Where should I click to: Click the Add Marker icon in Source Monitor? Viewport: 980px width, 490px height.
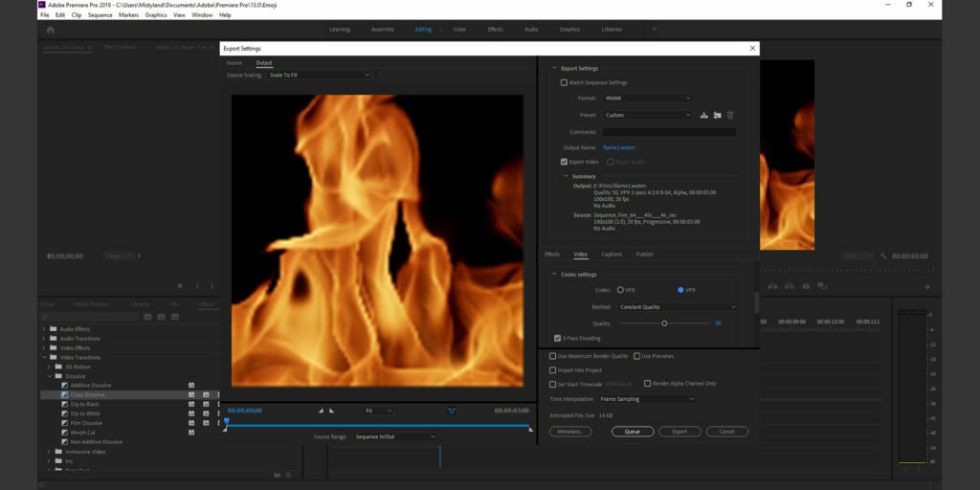180,286
